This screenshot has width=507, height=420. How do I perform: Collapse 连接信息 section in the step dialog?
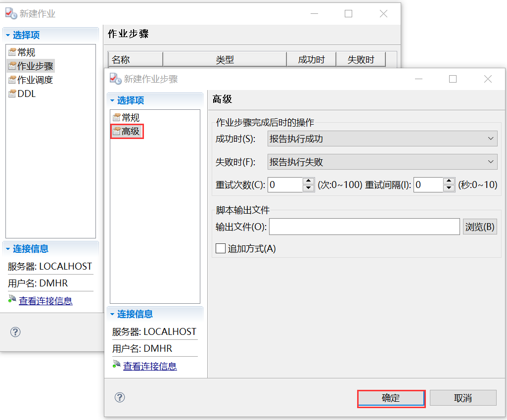[x=113, y=314]
